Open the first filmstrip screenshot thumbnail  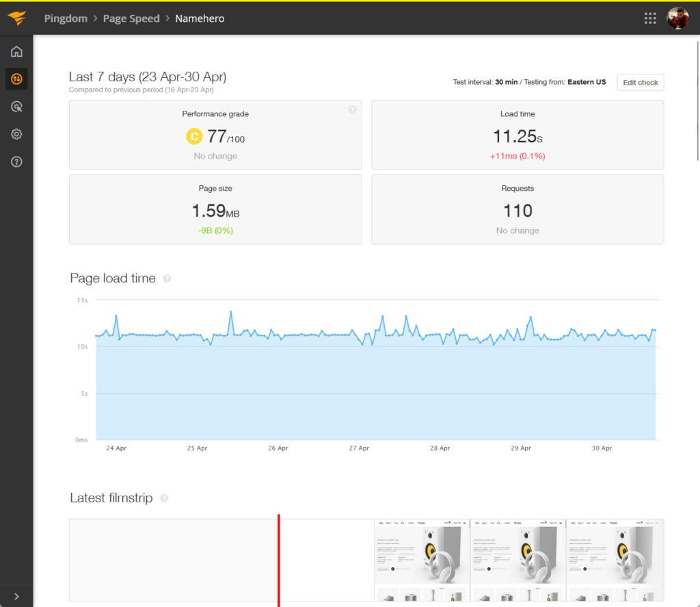[x=422, y=560]
